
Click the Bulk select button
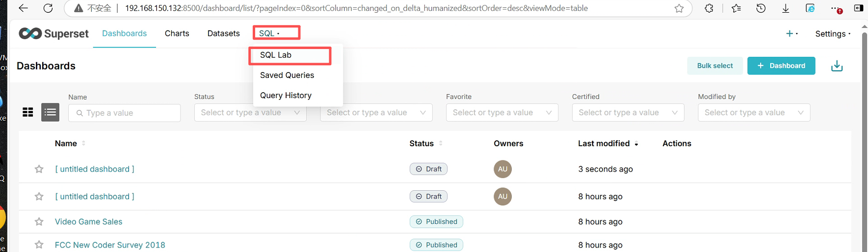click(x=715, y=66)
